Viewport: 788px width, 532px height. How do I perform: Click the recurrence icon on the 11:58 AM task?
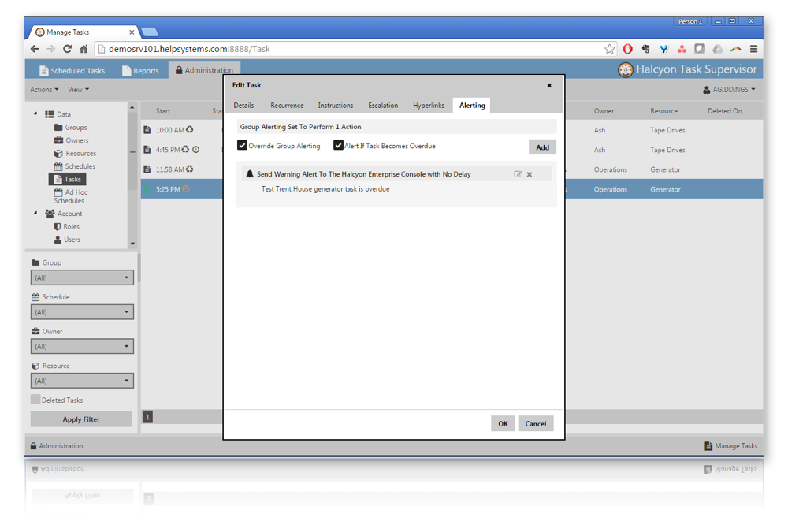189,169
